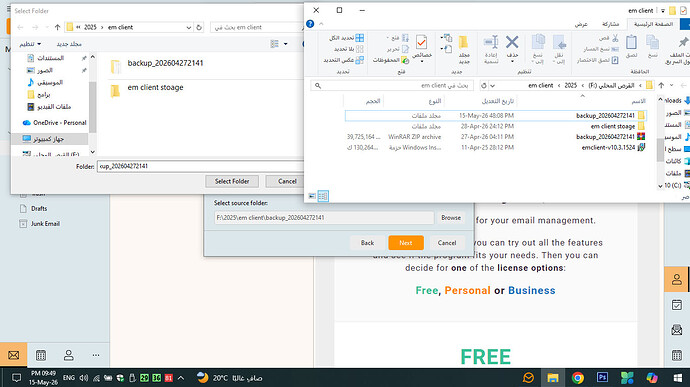Click Cancel in Select Folder dialog
The height and width of the screenshot is (387, 690).
click(x=287, y=181)
